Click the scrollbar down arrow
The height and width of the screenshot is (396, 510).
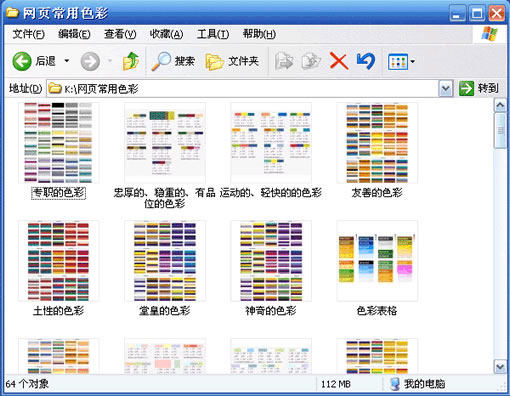point(500,366)
